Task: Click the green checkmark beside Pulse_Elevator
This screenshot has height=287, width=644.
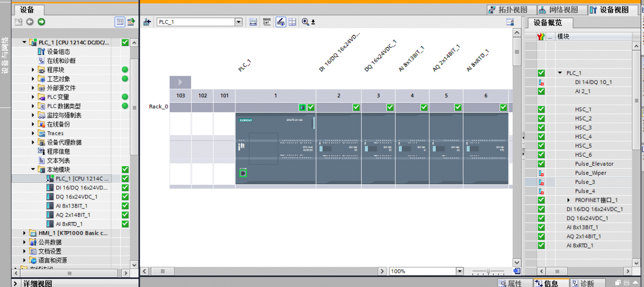Action: (541, 164)
